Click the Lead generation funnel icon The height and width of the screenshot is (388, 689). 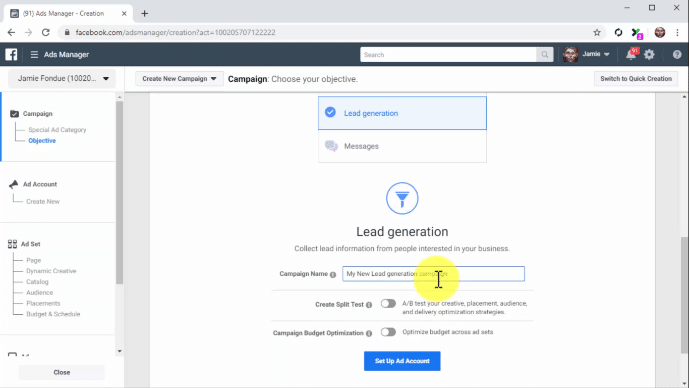coord(402,198)
